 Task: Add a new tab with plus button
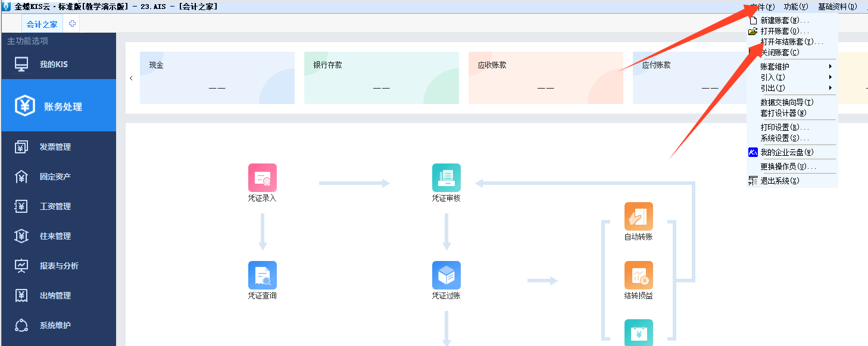pos(73,24)
